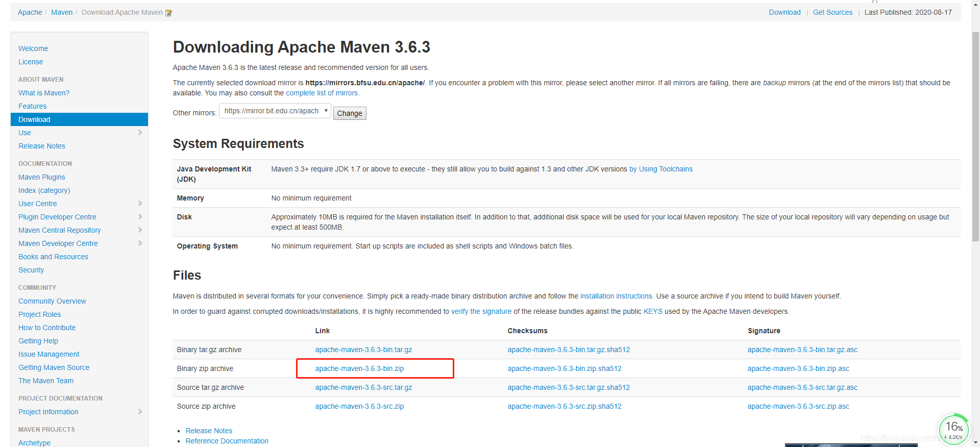
Task: Open Issue Management sidebar link
Action: (48, 354)
